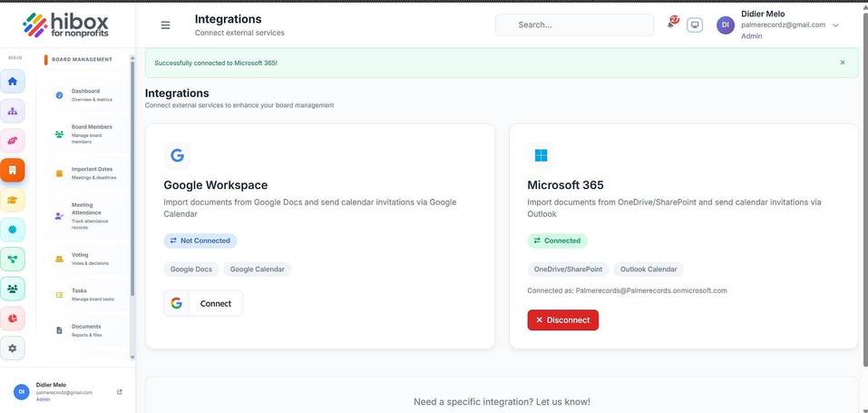Screen dimensions: 868x413
Task: Open the green workflow nodes sidebar icon
Action: coord(12,259)
